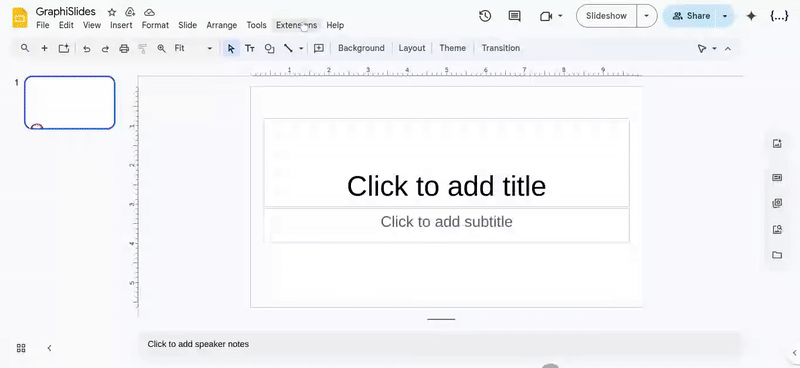Open the Slide menu
Screen dimensions: 800x368
pyautogui.click(x=188, y=25)
